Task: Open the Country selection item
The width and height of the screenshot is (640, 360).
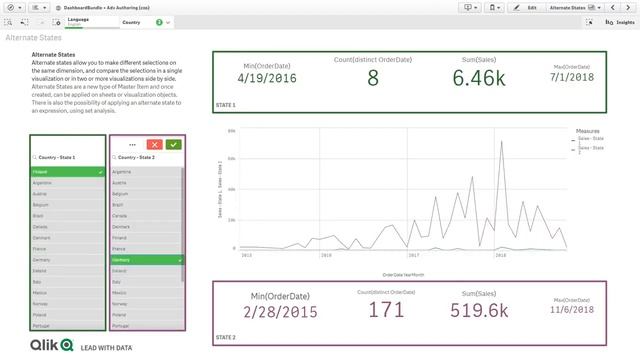Action: click(147, 22)
